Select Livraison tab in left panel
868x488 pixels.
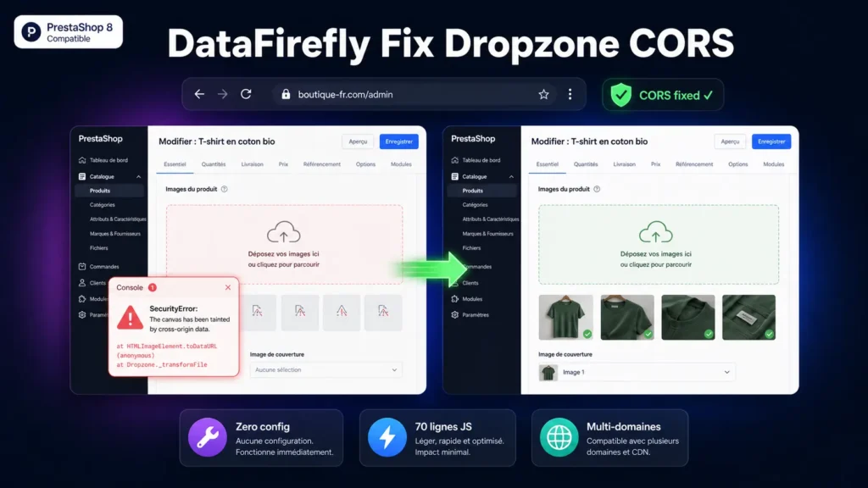pyautogui.click(x=253, y=164)
